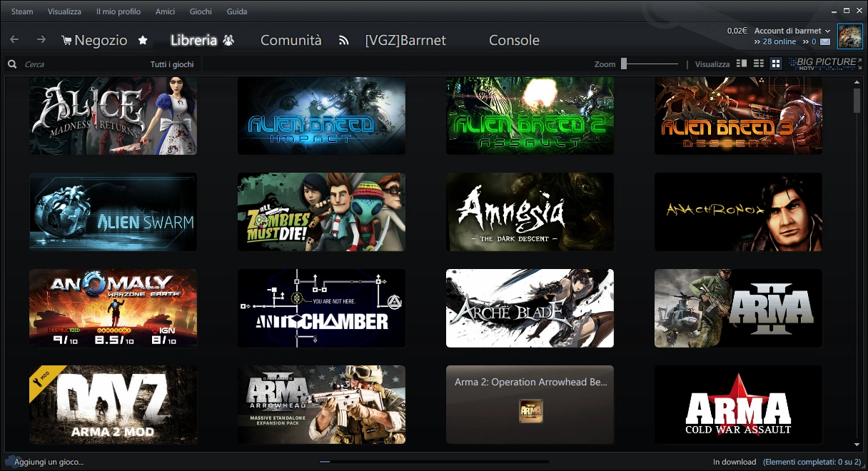Select All Zombies Must Die game tile
The image size is (868, 471).
tap(321, 212)
